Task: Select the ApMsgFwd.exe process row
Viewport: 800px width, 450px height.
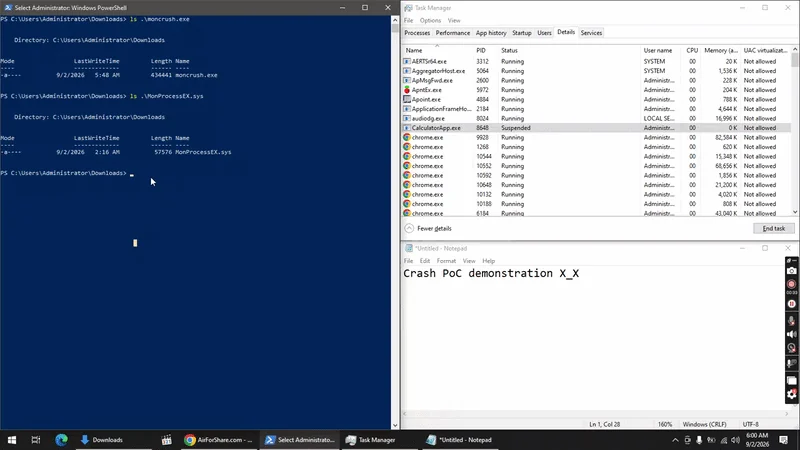Action: (x=596, y=80)
